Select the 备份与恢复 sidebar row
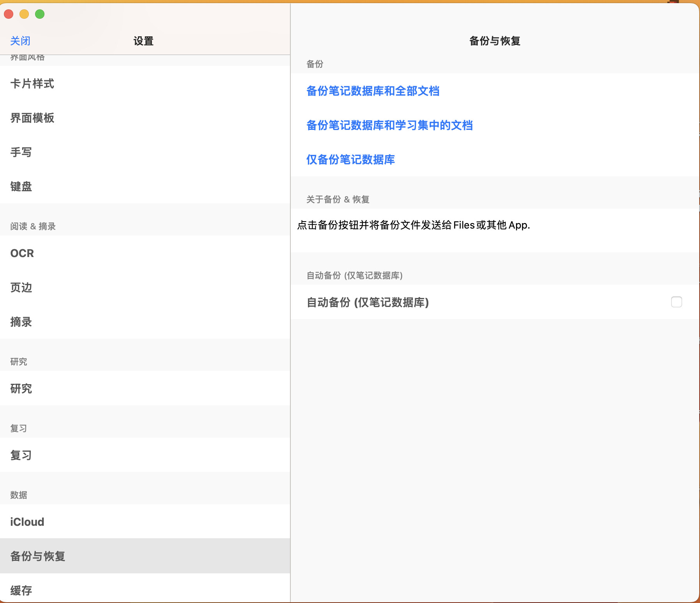 [x=145, y=556]
